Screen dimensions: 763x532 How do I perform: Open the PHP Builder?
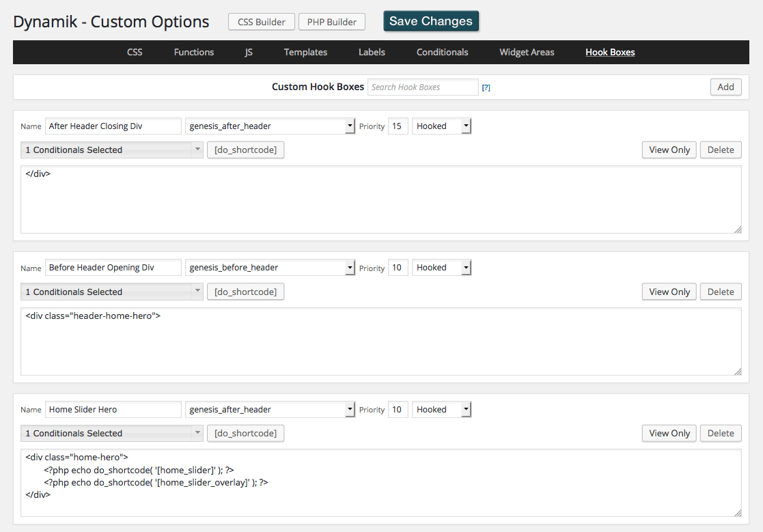pos(331,22)
